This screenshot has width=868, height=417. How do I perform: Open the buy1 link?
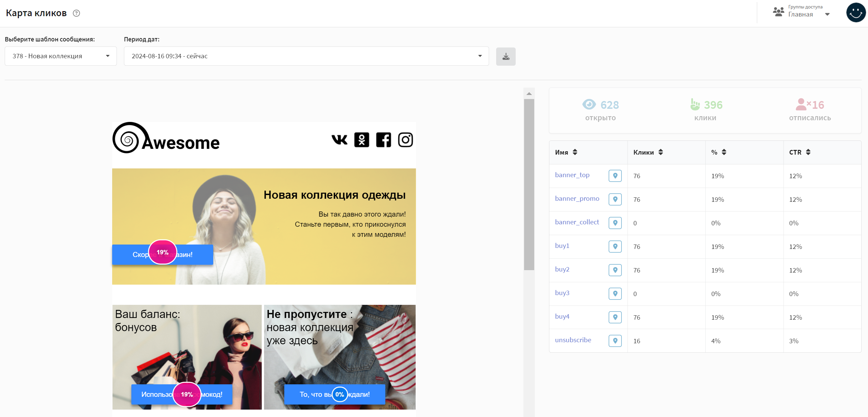(562, 246)
